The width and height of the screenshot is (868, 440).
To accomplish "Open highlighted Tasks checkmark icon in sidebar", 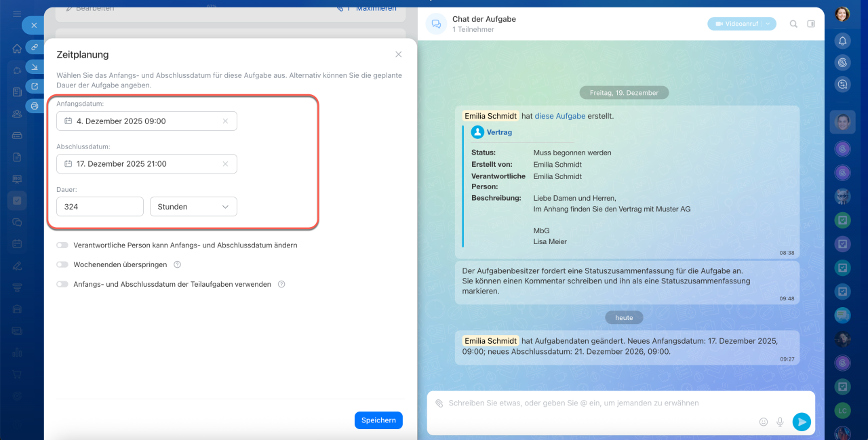I will [x=17, y=201].
